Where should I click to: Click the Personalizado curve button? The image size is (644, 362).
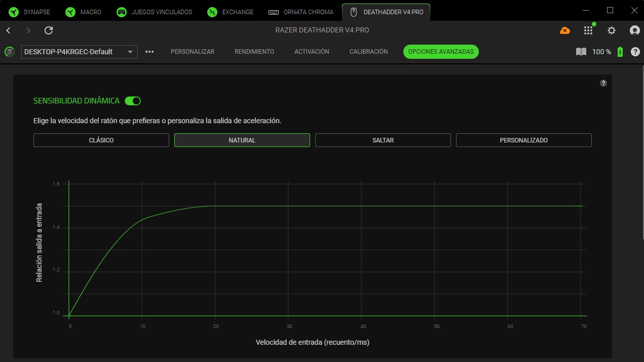click(x=523, y=140)
